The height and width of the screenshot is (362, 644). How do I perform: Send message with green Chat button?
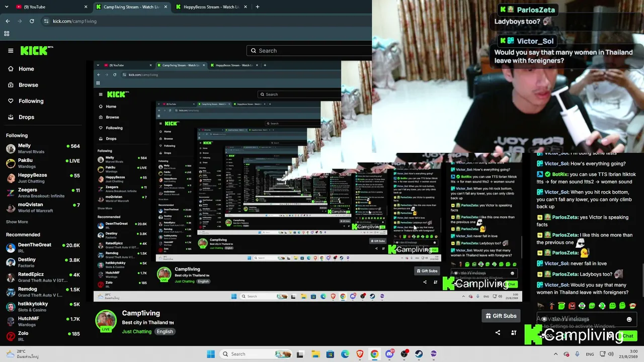pos(627,336)
